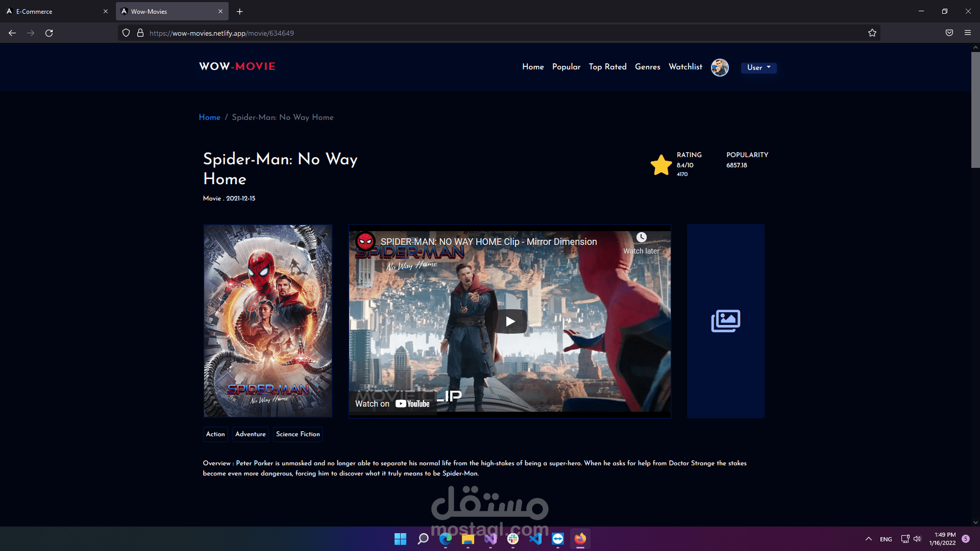This screenshot has width=980, height=551.
Task: Click the Watch on YouTube link
Action: pos(392,404)
